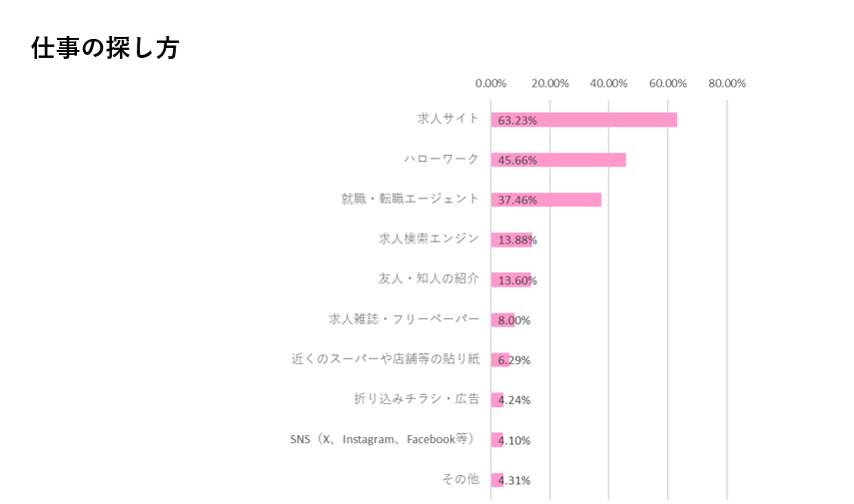854x504 pixels.
Task: Select the 6.29% bar for 貼り紙
Action: click(499, 359)
